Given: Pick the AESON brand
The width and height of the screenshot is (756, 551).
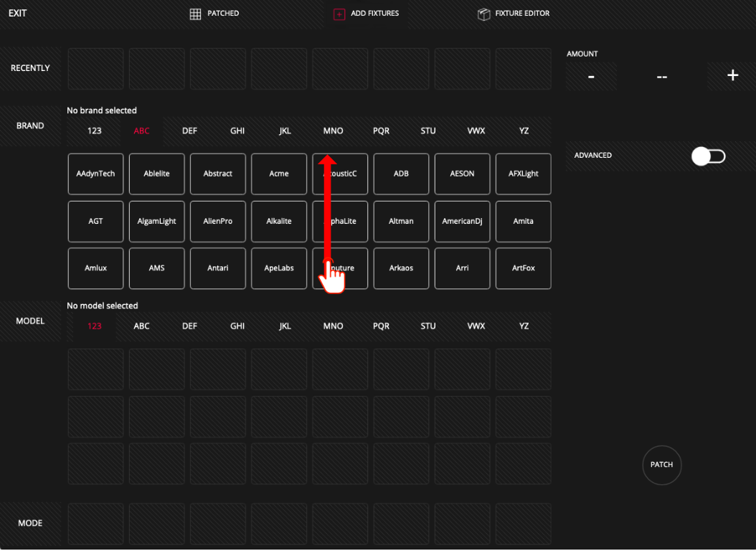Looking at the screenshot, I should pos(463,174).
